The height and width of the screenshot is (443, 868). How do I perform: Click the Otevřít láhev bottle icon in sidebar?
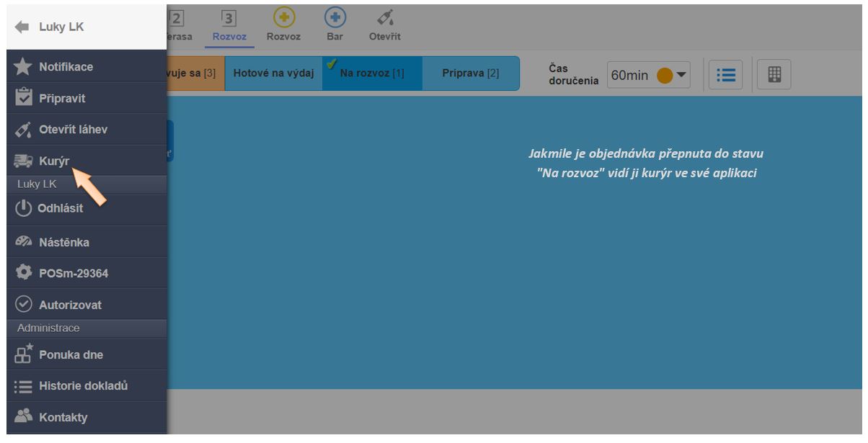[23, 130]
